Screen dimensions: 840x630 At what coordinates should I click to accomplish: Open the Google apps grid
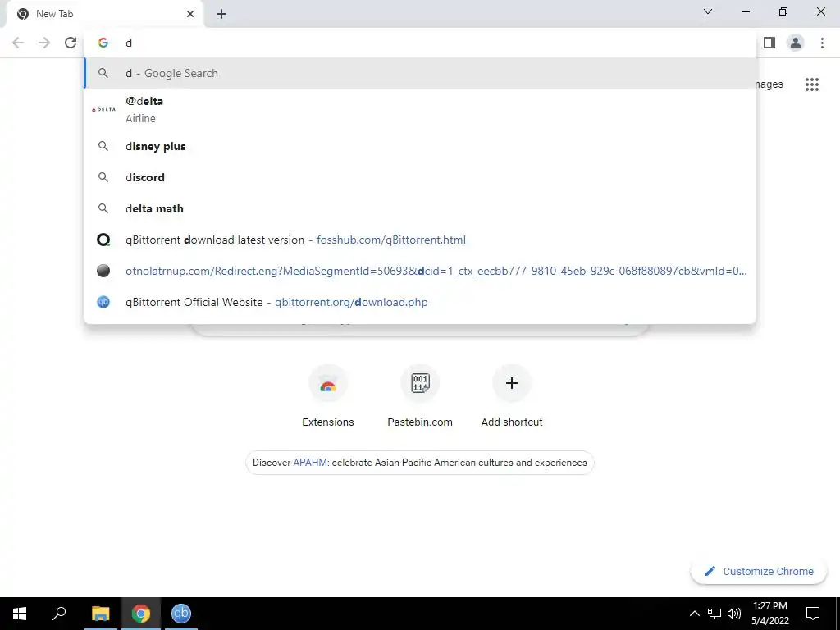(811, 84)
